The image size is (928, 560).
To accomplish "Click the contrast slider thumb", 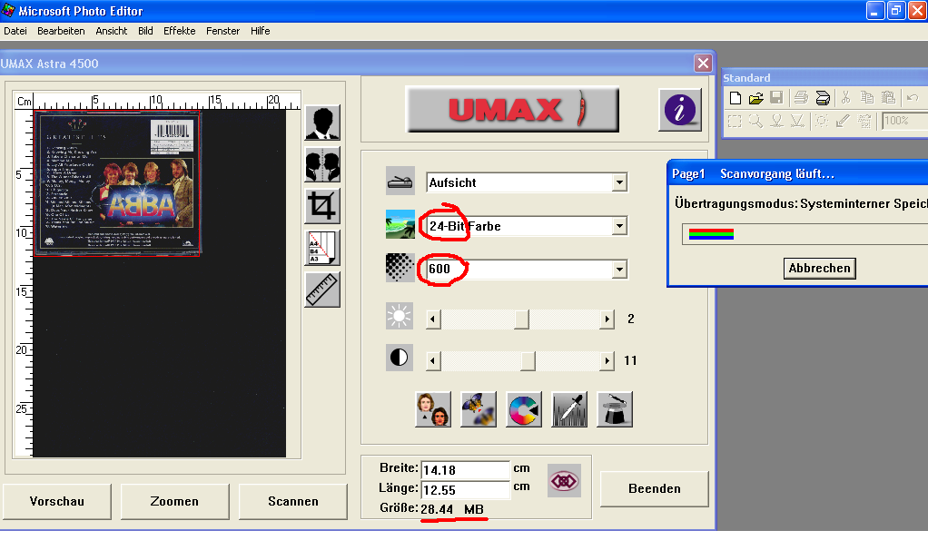I will [528, 360].
